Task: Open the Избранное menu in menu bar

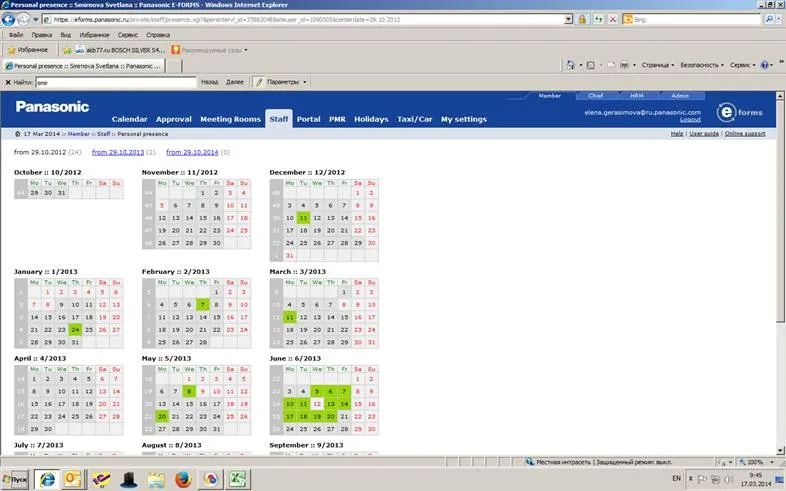Action: 94,35
